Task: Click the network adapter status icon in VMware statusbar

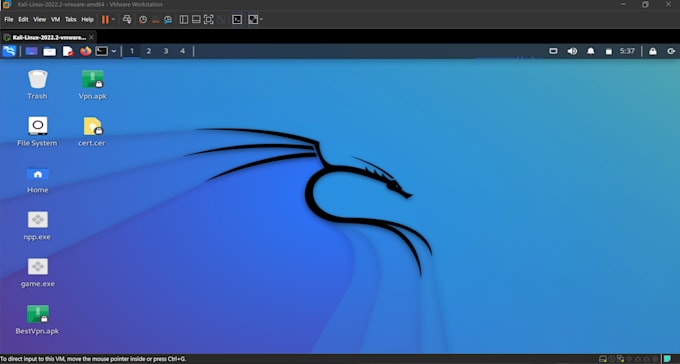Action: pyautogui.click(x=621, y=359)
